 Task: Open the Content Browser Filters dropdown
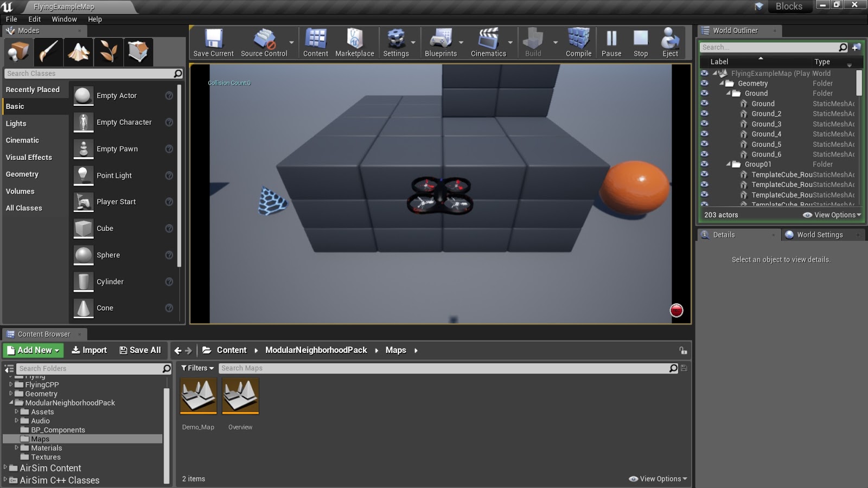pyautogui.click(x=197, y=368)
